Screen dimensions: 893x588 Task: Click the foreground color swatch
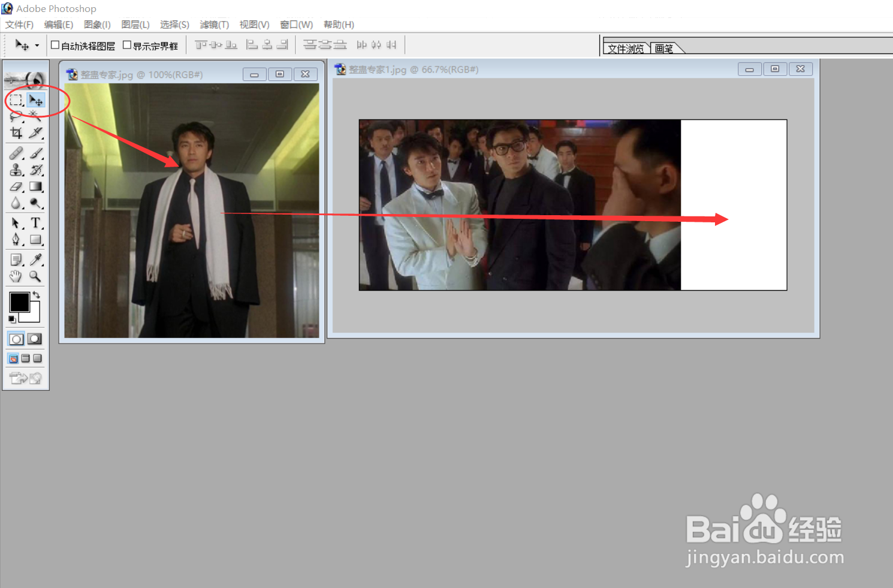[x=19, y=302]
